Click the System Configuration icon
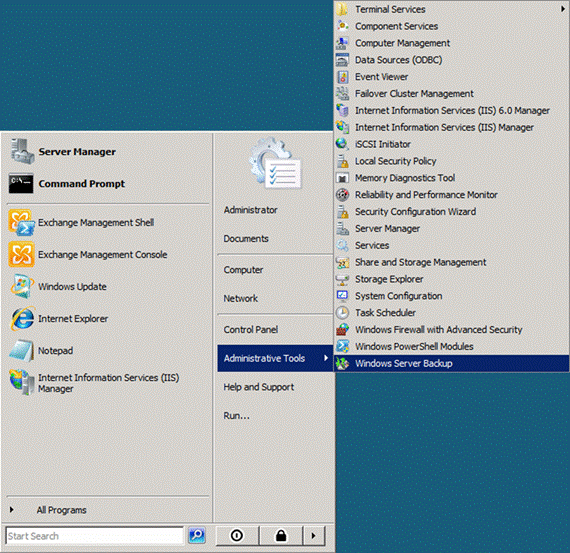 coord(342,296)
